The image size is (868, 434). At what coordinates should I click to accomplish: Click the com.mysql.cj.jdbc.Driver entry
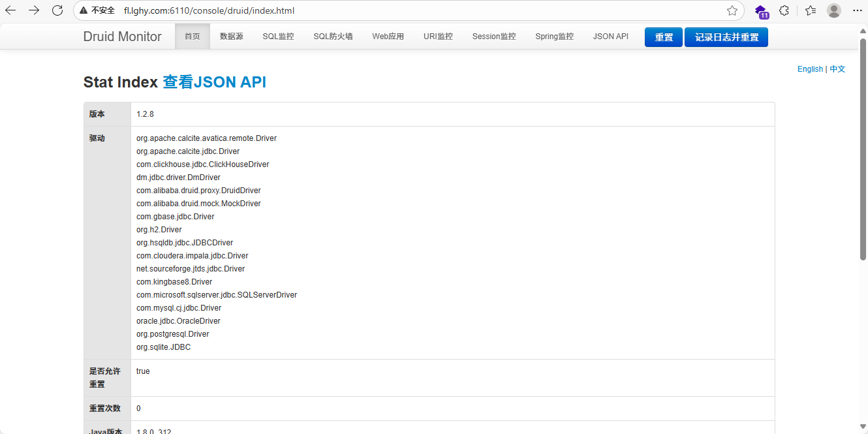click(x=179, y=308)
